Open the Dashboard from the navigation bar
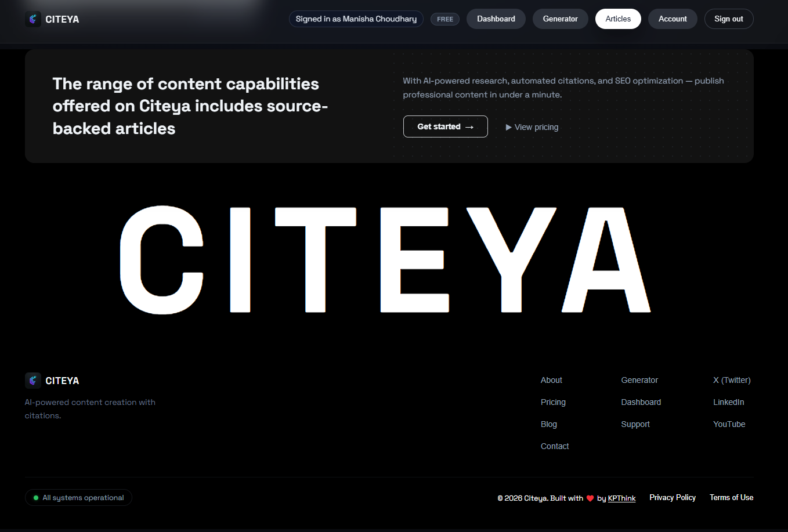Screen dimensions: 788x532 tap(496, 19)
